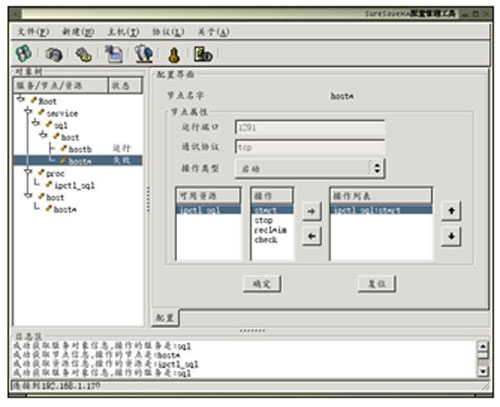
Task: Click the blue network globe toolbar icon
Action: tap(144, 54)
